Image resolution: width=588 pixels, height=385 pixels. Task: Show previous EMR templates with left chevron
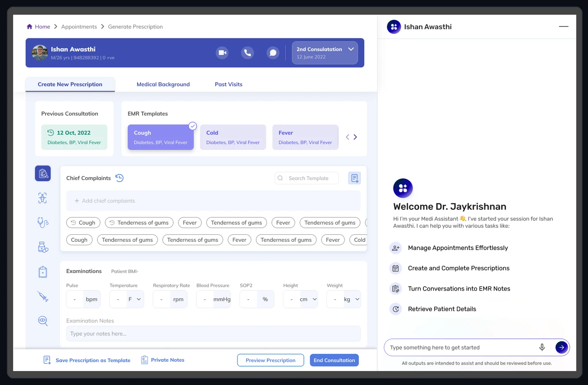click(347, 137)
